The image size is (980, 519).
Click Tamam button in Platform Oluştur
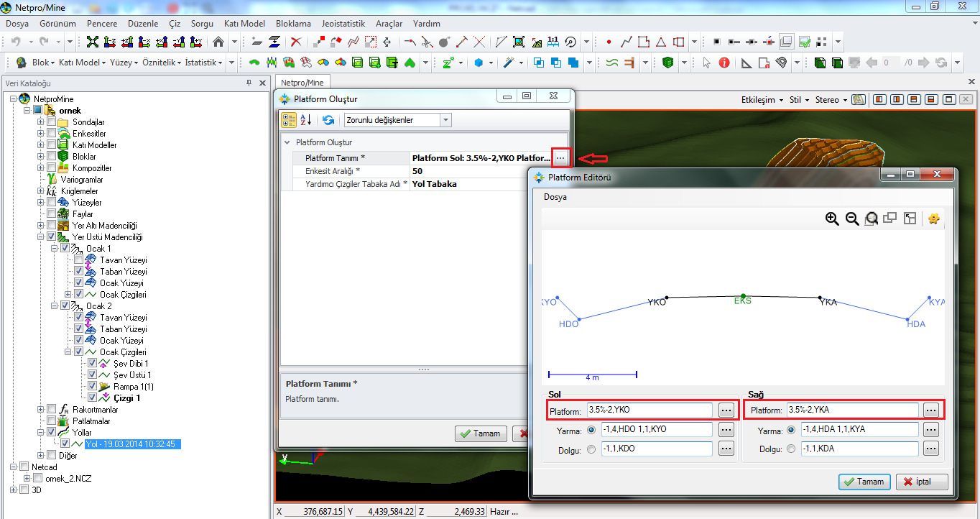click(x=481, y=433)
